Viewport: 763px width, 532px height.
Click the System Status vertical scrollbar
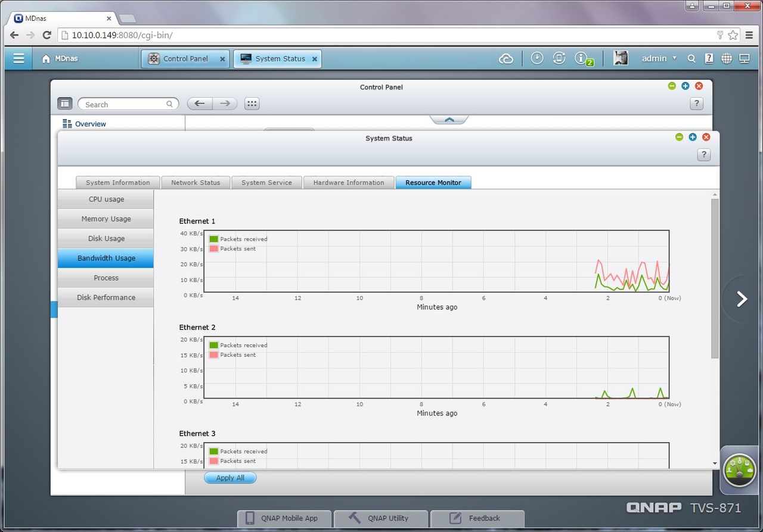(715, 278)
